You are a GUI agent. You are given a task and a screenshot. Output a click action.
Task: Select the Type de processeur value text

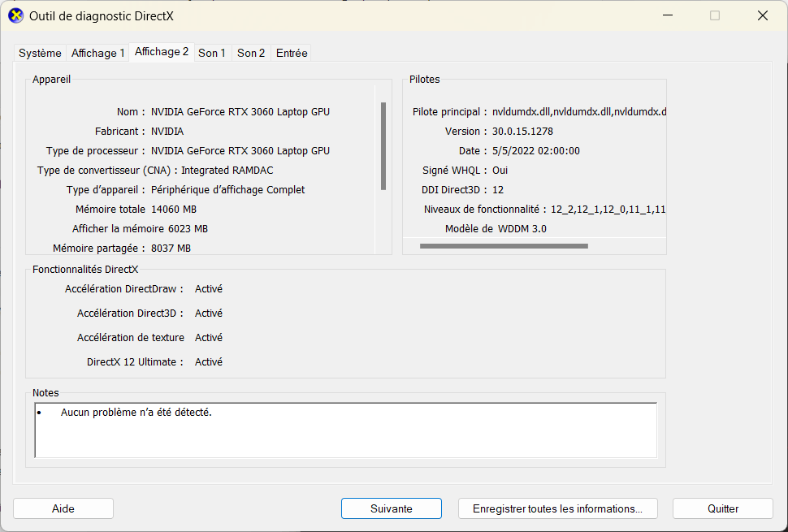click(x=240, y=151)
